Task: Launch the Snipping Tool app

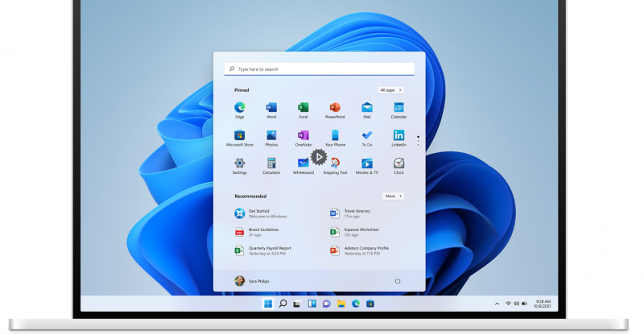Action: point(335,166)
